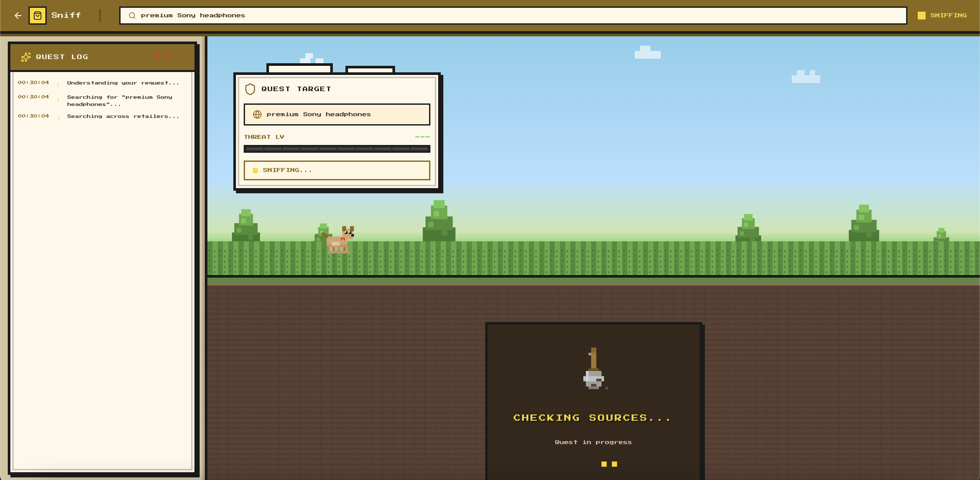Click the search magnifier icon
Screen dimensions: 980x480
(132, 16)
